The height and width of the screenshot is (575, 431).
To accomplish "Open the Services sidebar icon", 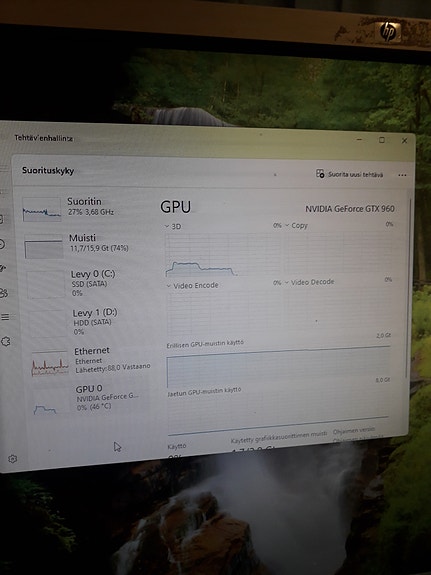I will pos(6,341).
